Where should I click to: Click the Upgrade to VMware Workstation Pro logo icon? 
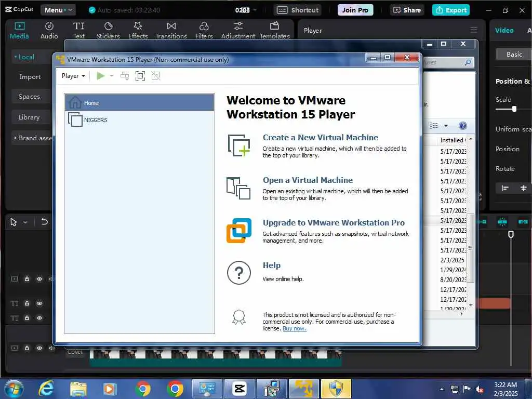click(x=239, y=231)
